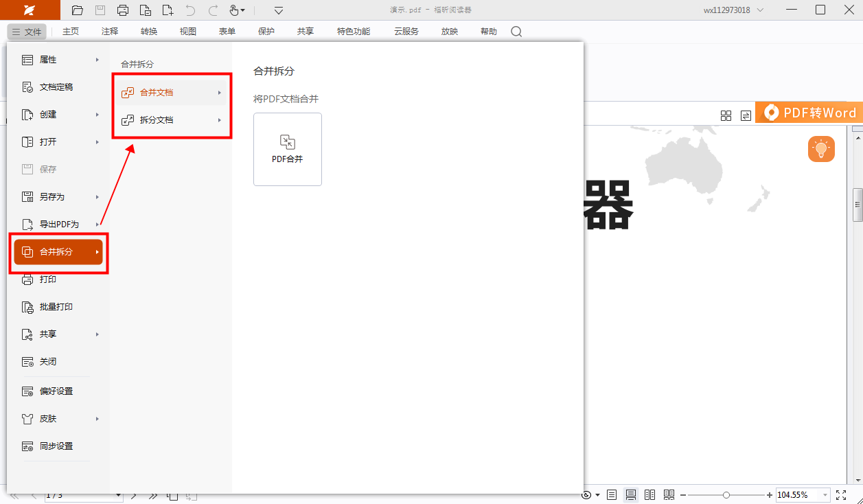Click the Print icon in quick toolbar
This screenshot has width=863, height=504.
pyautogui.click(x=123, y=10)
